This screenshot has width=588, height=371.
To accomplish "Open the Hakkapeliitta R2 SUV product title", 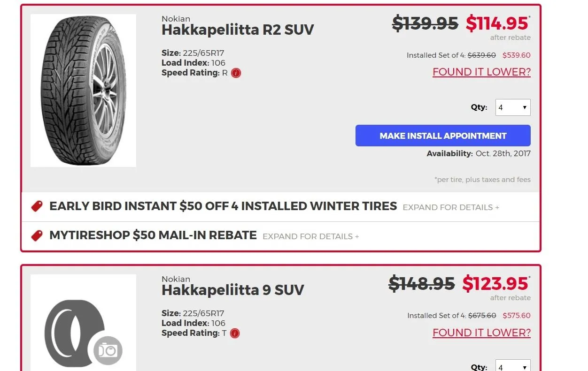I will (x=238, y=30).
